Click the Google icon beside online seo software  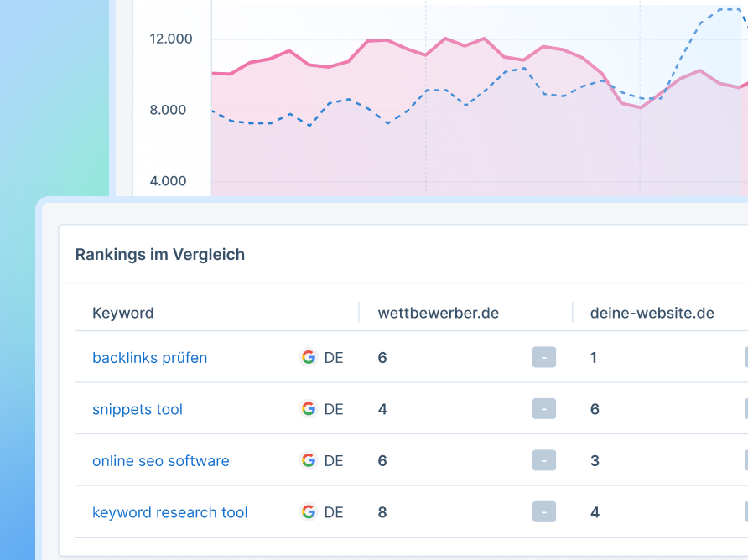coord(309,460)
